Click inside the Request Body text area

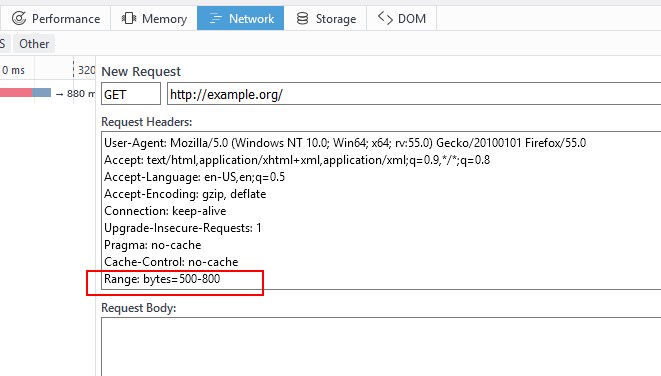(381, 346)
